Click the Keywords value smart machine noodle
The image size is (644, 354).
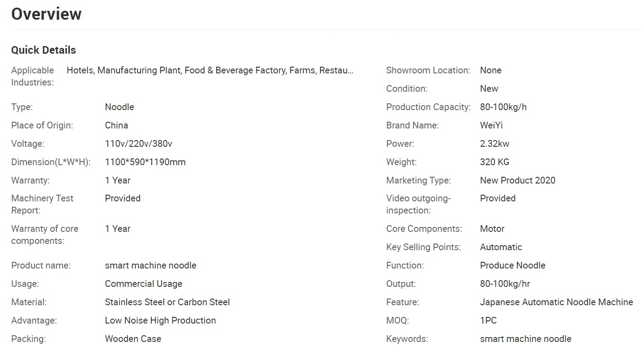(526, 339)
